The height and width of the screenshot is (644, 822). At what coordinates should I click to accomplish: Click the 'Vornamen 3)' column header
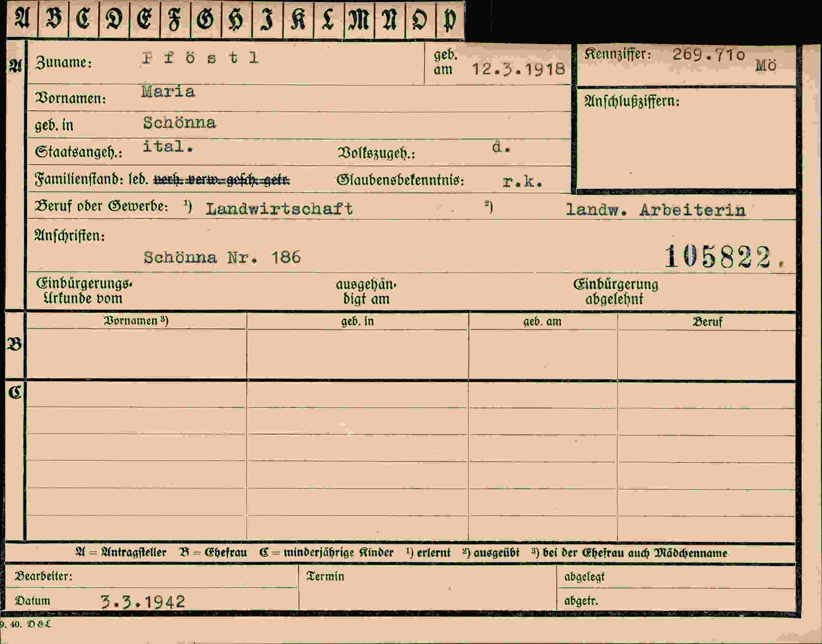tap(136, 321)
